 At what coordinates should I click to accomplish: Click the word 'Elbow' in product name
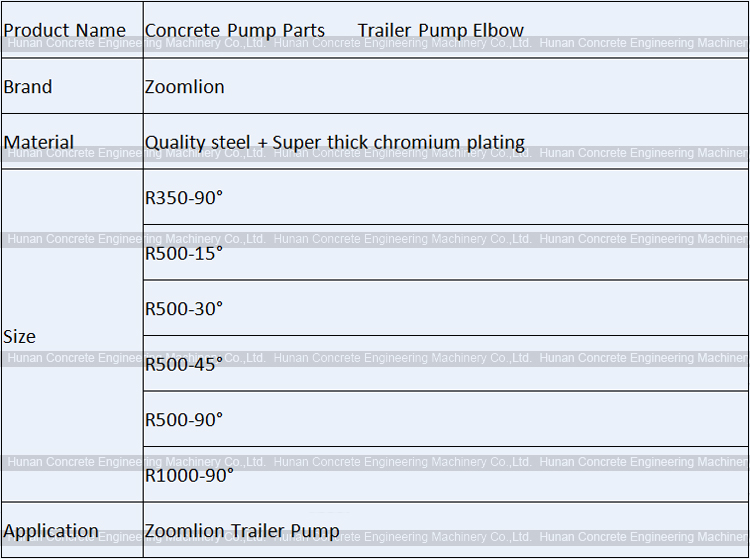pyautogui.click(x=499, y=31)
